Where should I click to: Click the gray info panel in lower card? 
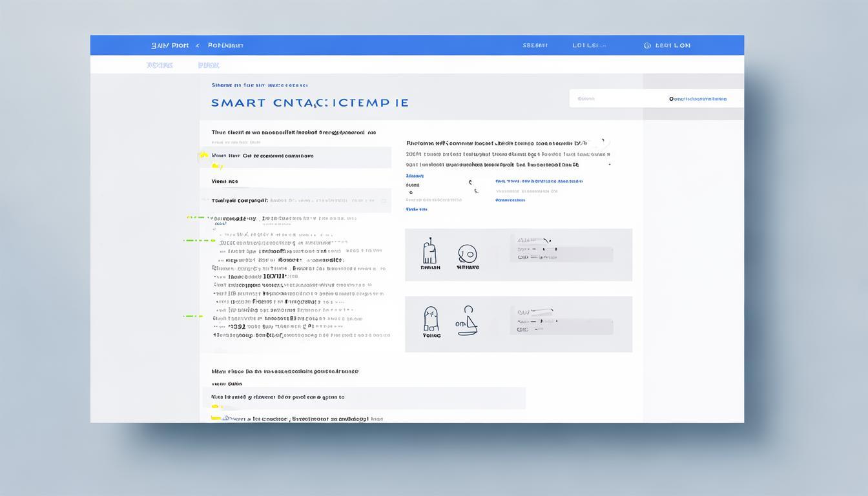(x=561, y=321)
